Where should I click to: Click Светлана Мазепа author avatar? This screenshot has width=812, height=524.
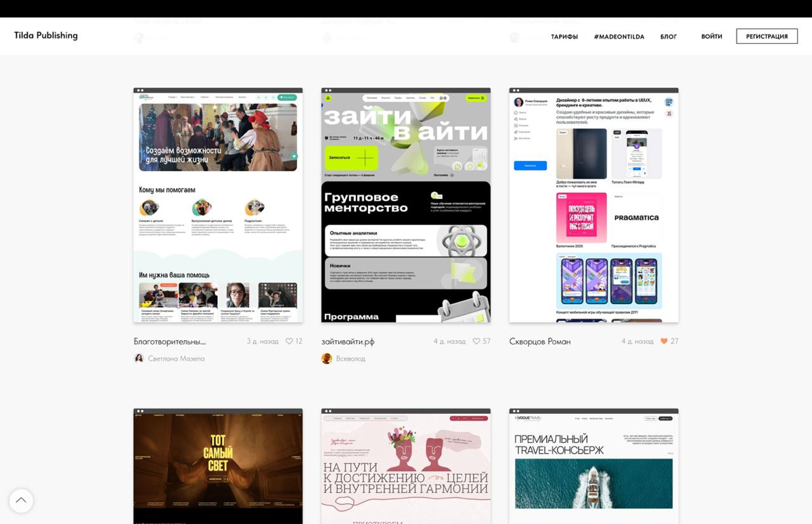139,358
